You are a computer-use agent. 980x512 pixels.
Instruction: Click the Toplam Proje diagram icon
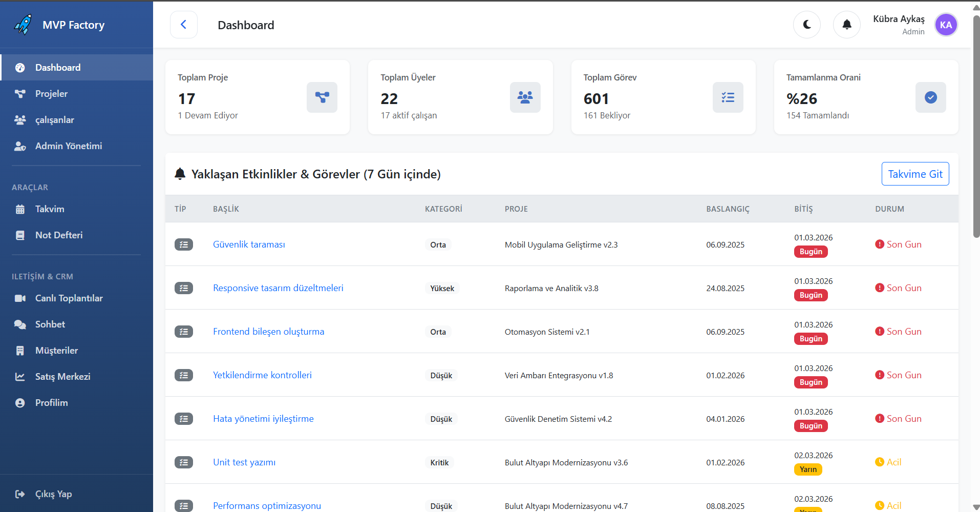point(322,97)
